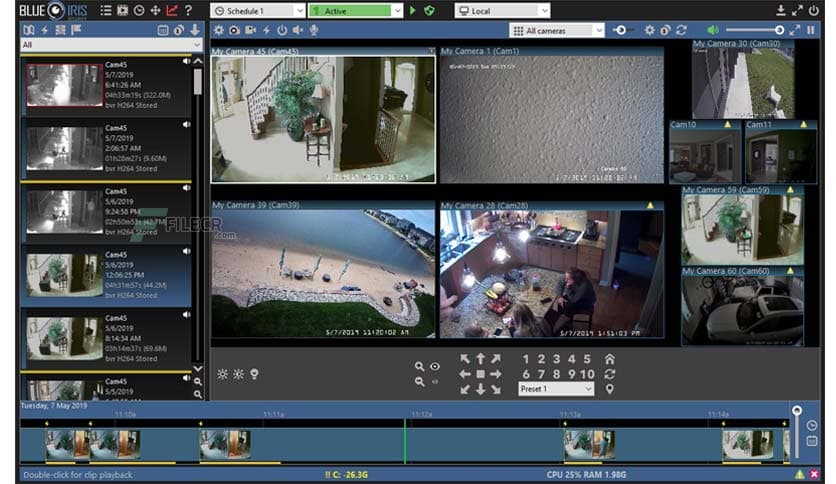Go to PTZ preset 10

tap(587, 374)
